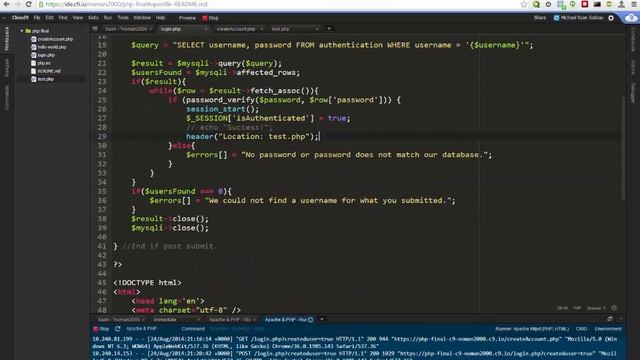This screenshot has width=640, height=360.
Task: Open Spaces indentation setting in status bar
Action: pos(596,308)
